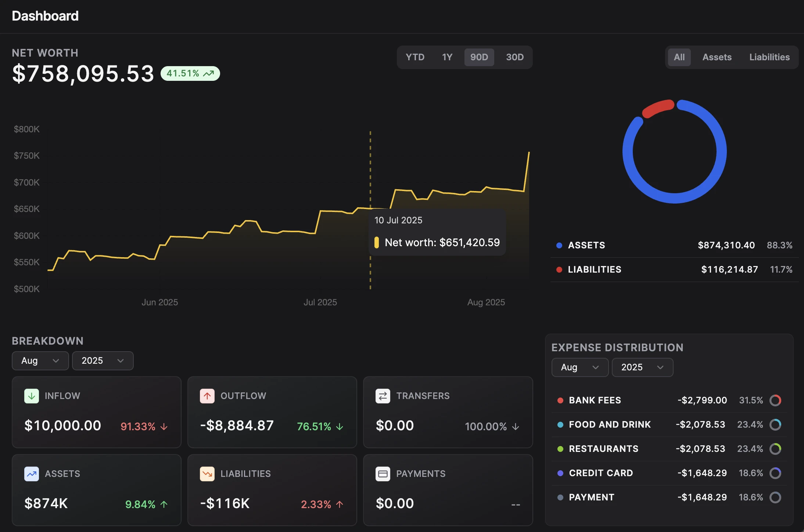Click the red Liabilities legend swatch
Screen dimensions: 804x532
[559, 269]
